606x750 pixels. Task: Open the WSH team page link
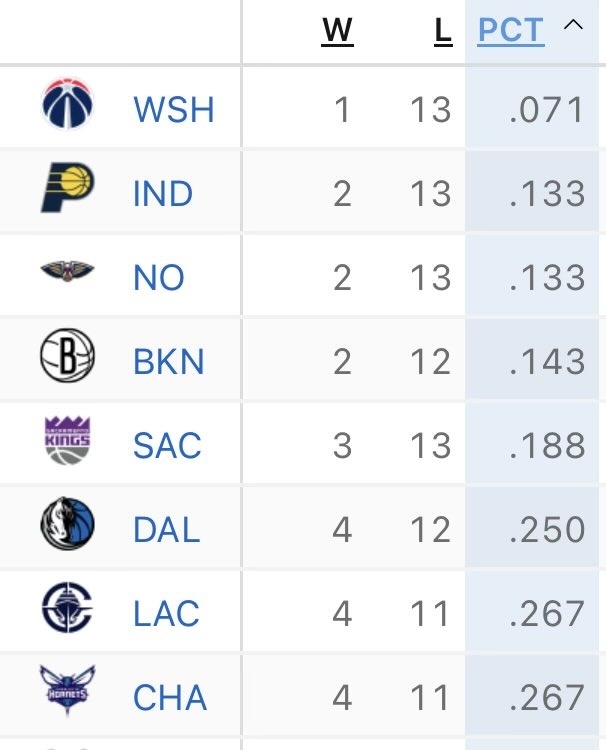173,110
